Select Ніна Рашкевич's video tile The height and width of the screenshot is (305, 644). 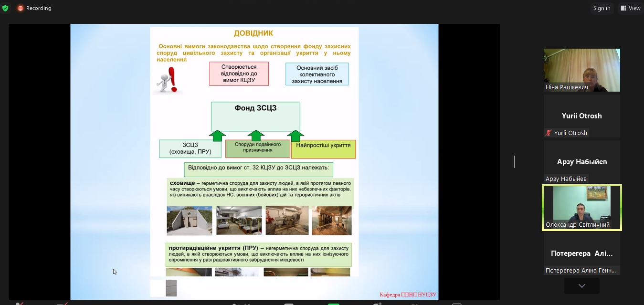point(581,70)
